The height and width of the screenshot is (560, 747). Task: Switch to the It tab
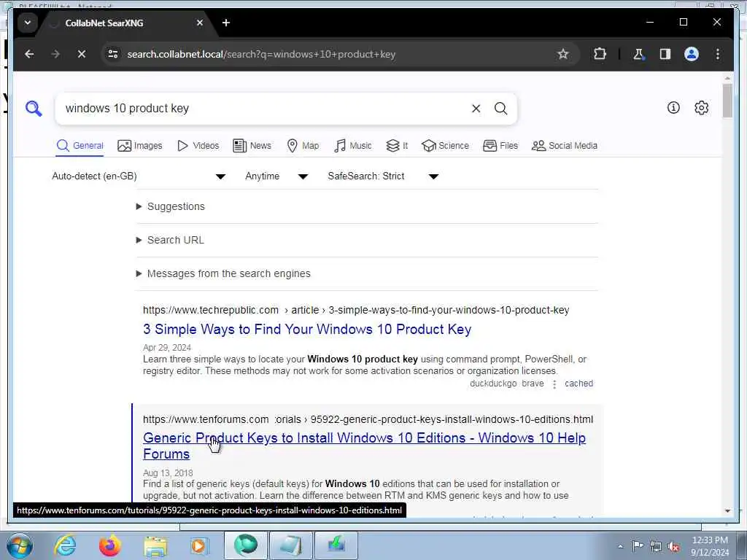click(x=397, y=146)
